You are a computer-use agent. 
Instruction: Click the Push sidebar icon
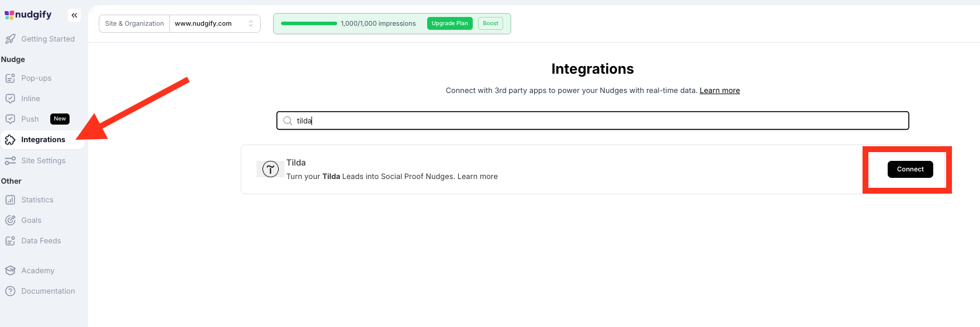point(10,119)
